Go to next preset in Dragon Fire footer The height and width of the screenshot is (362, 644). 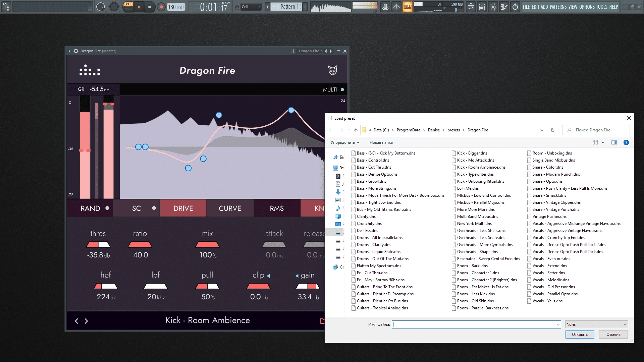click(86, 321)
